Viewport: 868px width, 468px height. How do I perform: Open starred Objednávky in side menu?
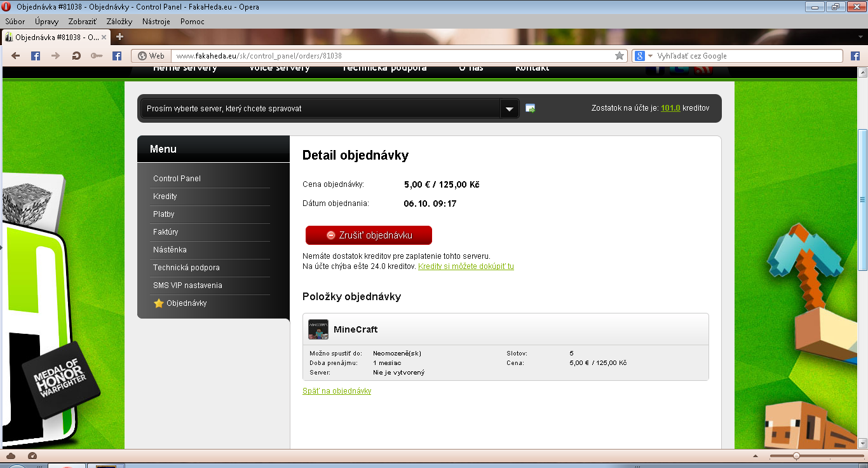coord(180,303)
